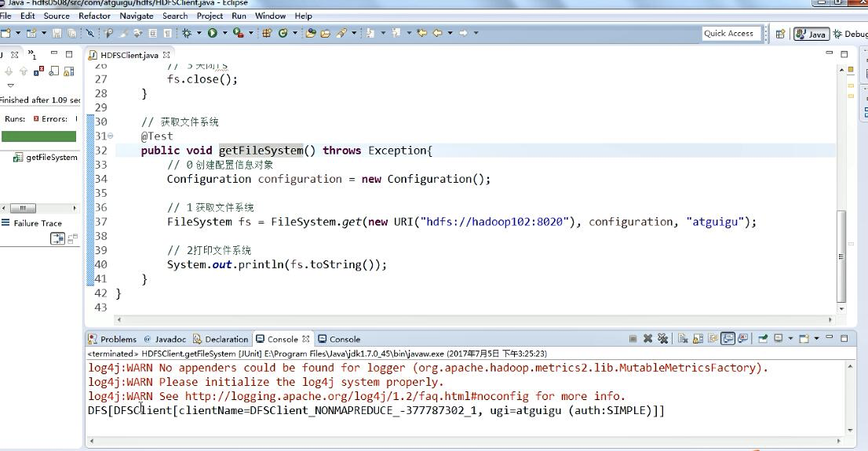Image resolution: width=868 pixels, height=451 pixels.
Task: Click the Open Type toolbar icon
Action: pos(311,33)
